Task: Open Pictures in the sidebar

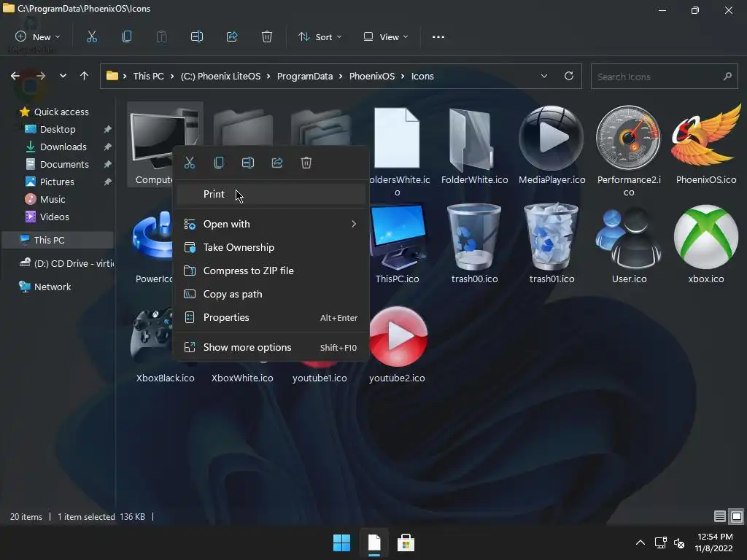Action: (57, 182)
